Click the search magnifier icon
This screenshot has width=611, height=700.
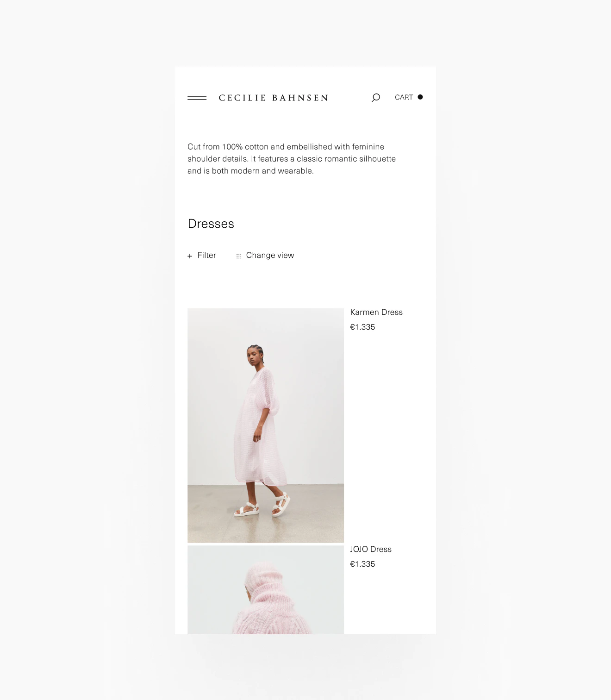376,97
